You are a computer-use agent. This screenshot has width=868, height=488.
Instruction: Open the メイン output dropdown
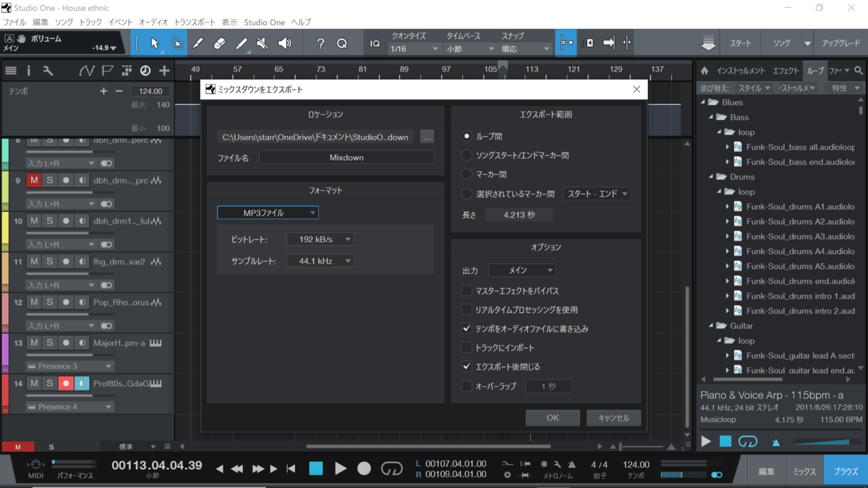522,270
